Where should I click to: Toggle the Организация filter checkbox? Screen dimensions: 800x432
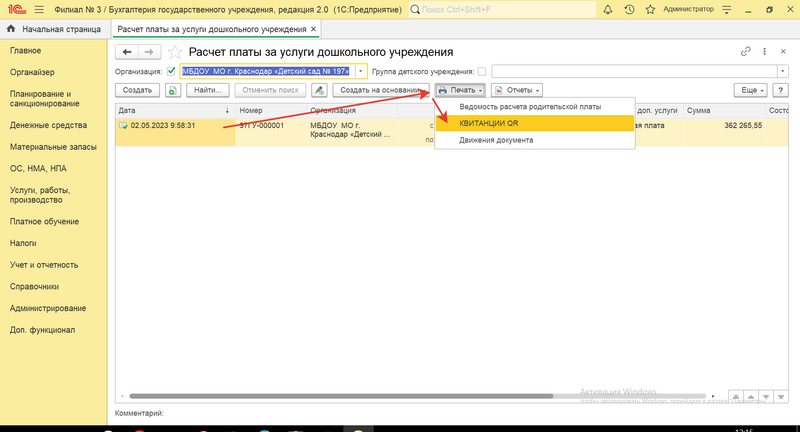tap(171, 71)
